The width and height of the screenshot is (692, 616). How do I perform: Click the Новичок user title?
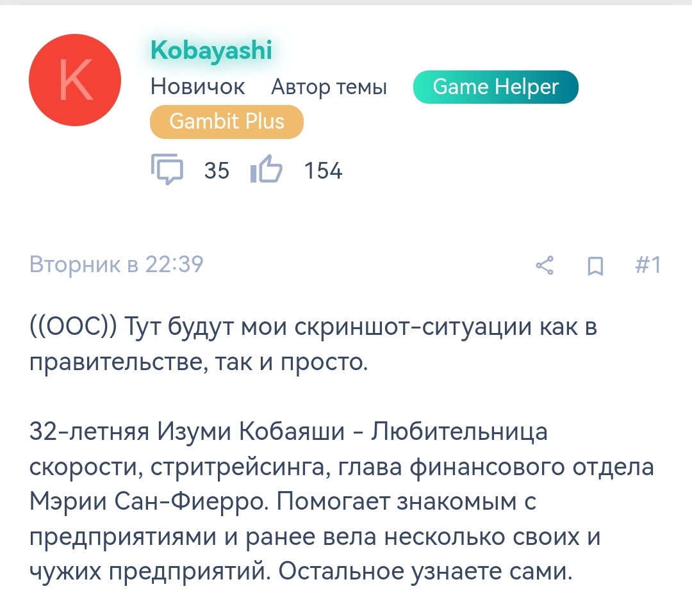(x=197, y=87)
